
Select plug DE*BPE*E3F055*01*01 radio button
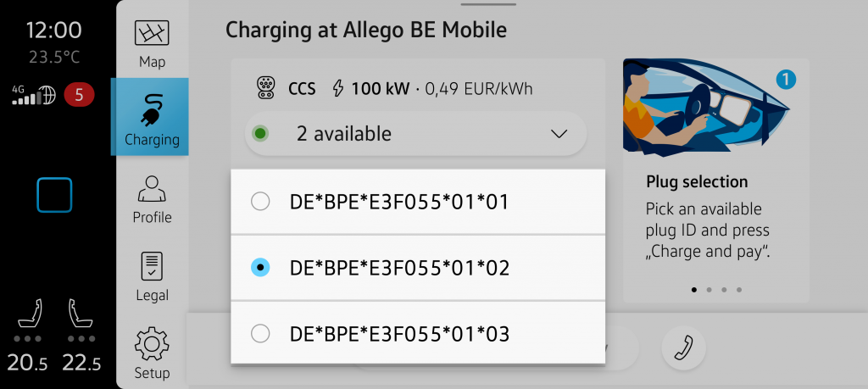pos(261,202)
